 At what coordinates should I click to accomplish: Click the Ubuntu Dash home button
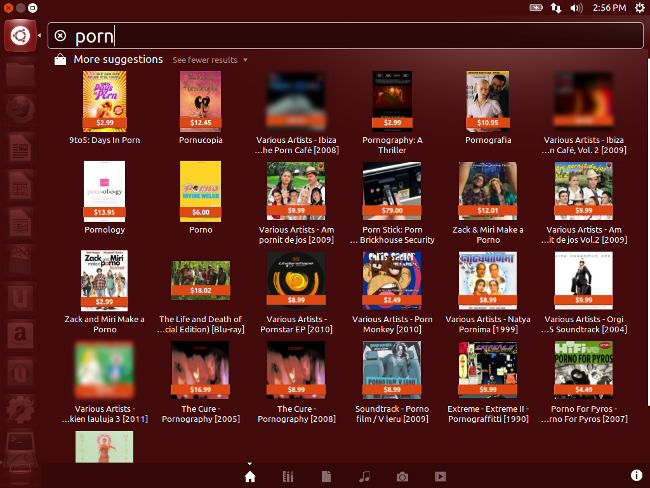click(18, 36)
